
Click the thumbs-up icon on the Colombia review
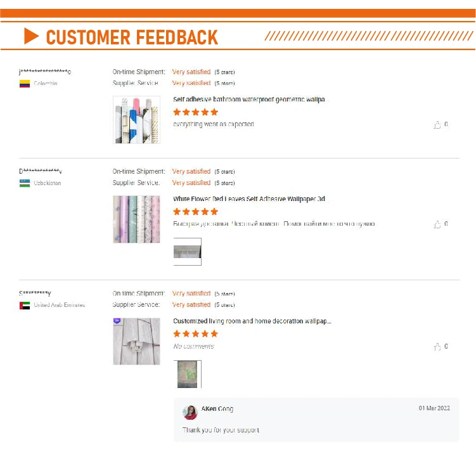point(437,125)
